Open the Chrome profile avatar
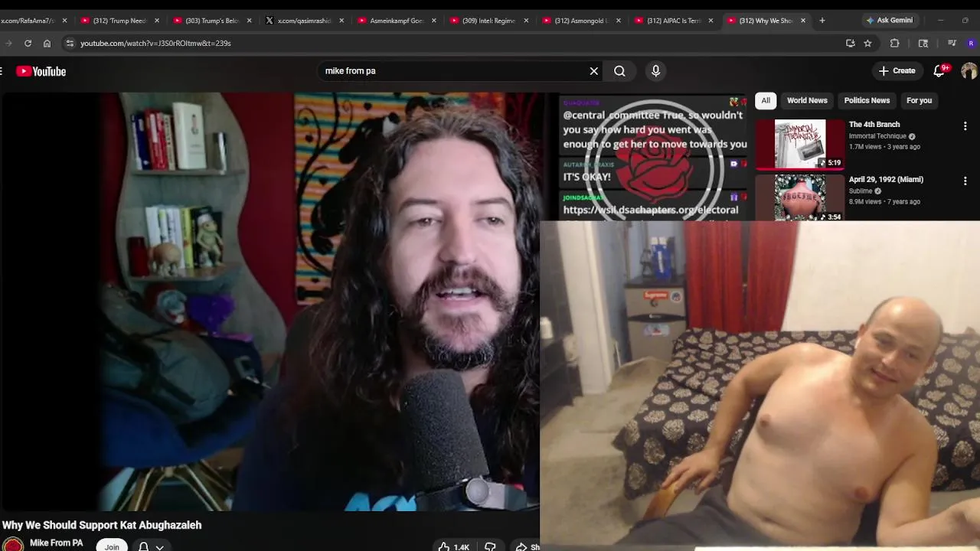Viewport: 980px width, 551px height. pos(972,44)
